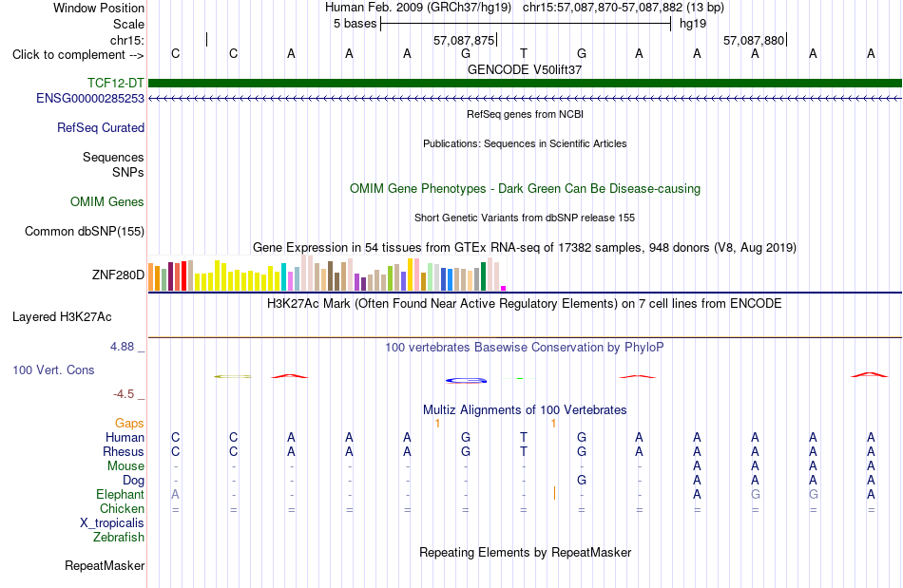Click the 'Click to complement' label
Screen dimensions: 903x588
[78, 55]
